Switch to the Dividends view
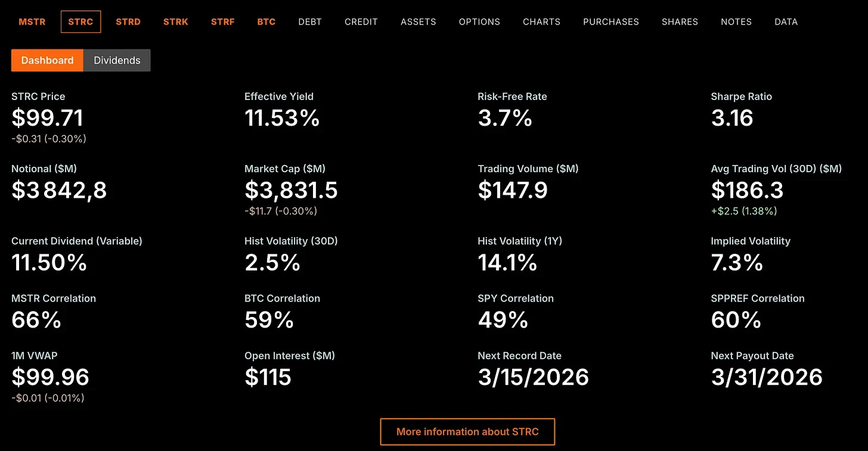The height and width of the screenshot is (451, 868). [117, 60]
